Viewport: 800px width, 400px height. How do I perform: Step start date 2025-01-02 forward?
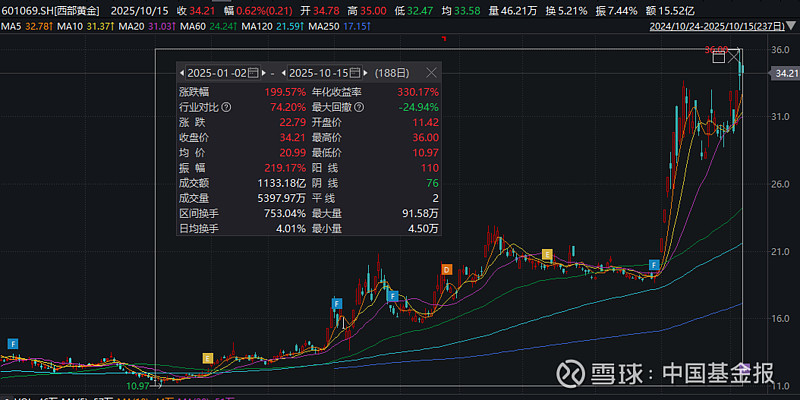click(263, 73)
